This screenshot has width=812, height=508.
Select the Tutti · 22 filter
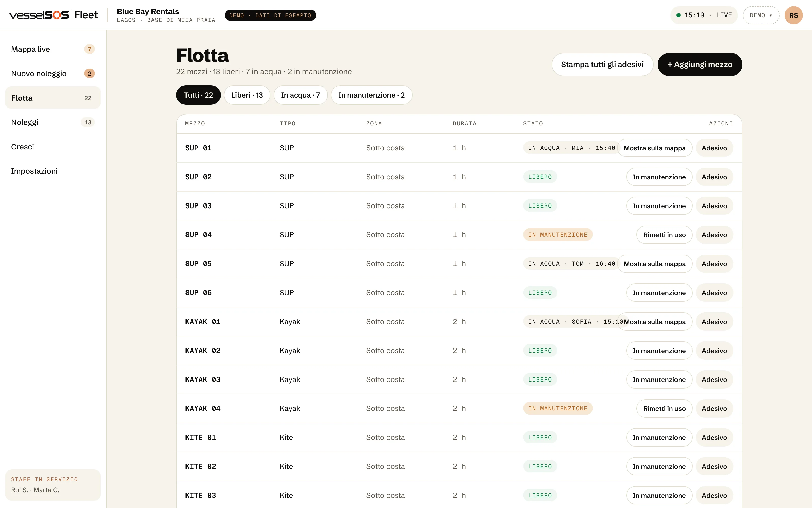tap(198, 95)
